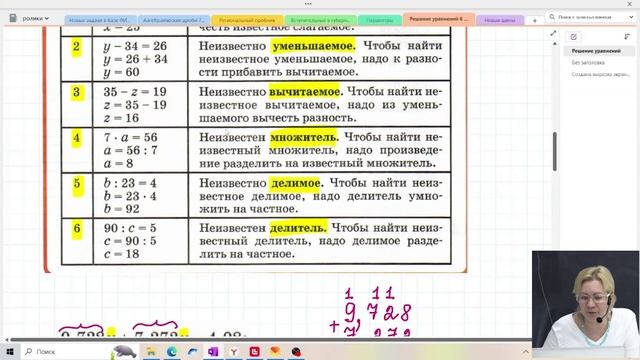Open the search scope dropdown arrow

pyautogui.click(x=631, y=17)
